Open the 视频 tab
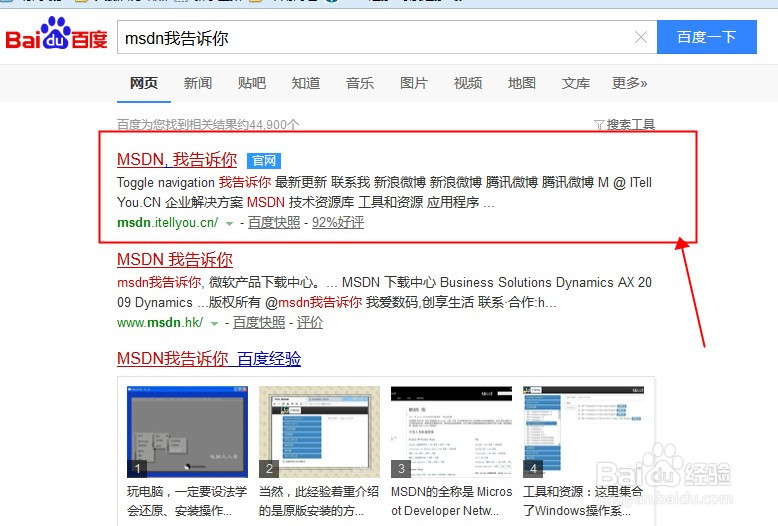This screenshot has width=778, height=526. click(468, 83)
